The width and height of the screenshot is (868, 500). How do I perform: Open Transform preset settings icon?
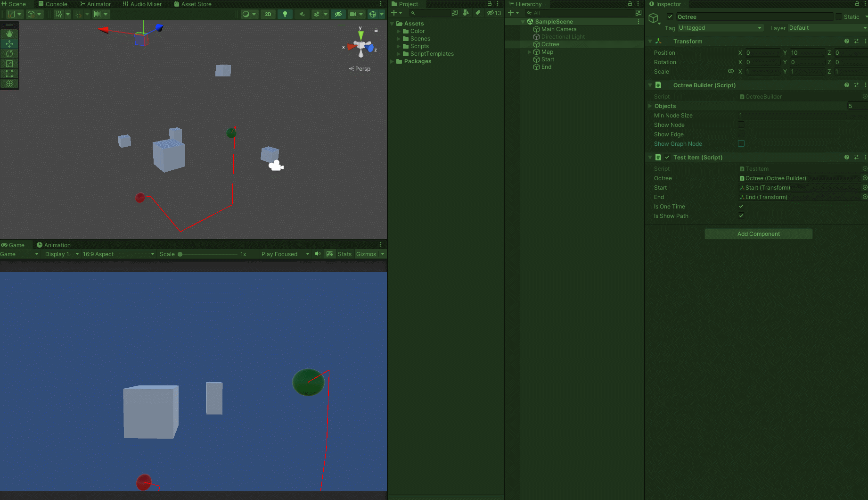[x=856, y=41]
